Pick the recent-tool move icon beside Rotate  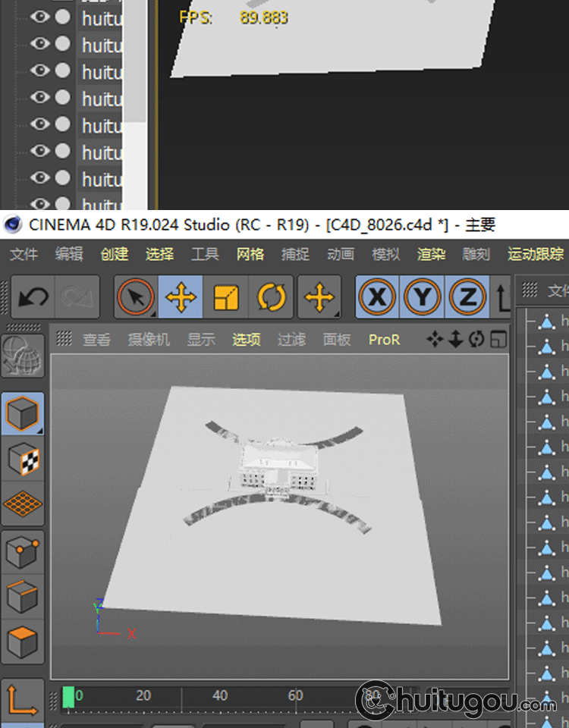coord(319,297)
